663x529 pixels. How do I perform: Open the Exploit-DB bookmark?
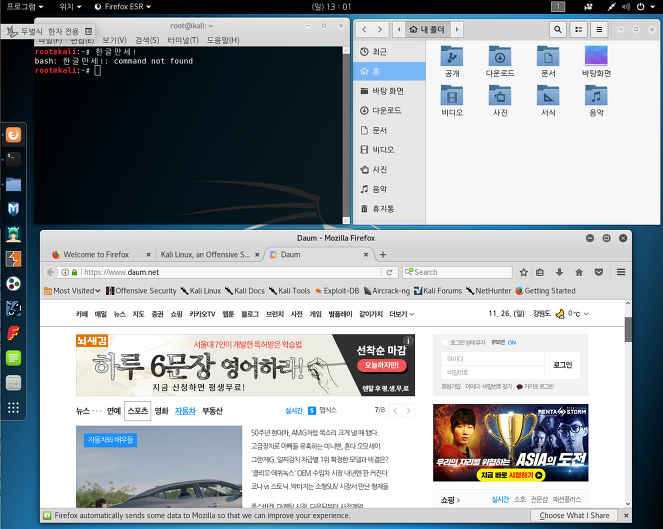coord(337,291)
